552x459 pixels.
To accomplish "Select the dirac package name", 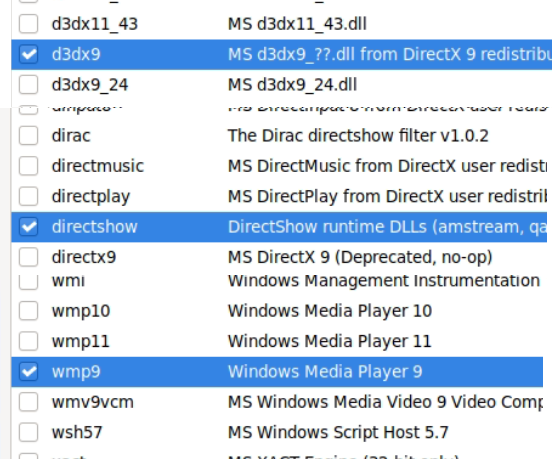I will pyautogui.click(x=71, y=136).
